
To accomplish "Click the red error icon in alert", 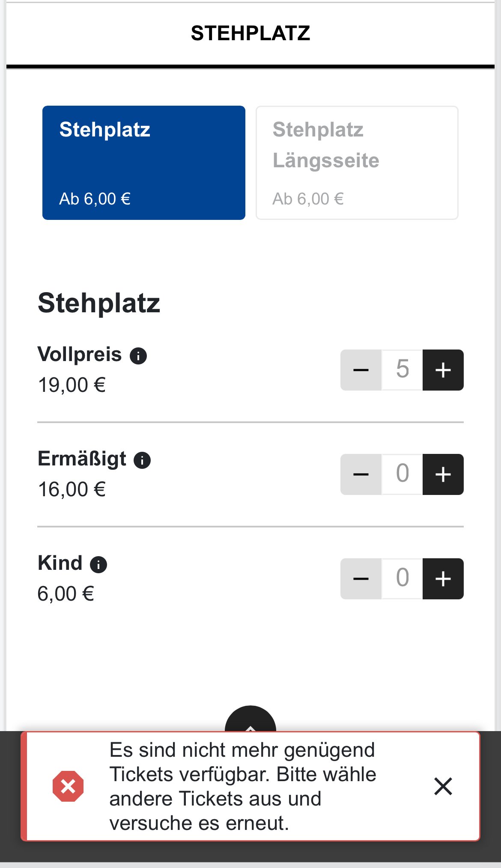I will pyautogui.click(x=68, y=786).
